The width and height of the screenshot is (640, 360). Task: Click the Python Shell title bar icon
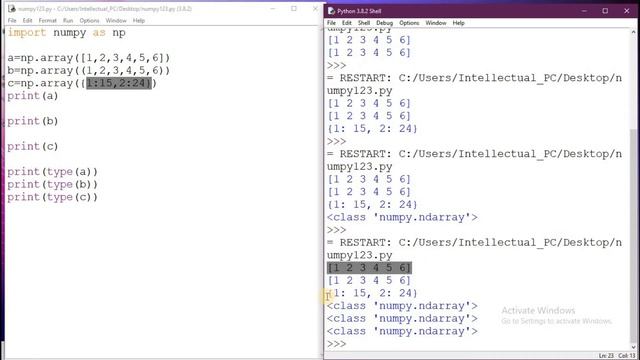[x=331, y=11]
